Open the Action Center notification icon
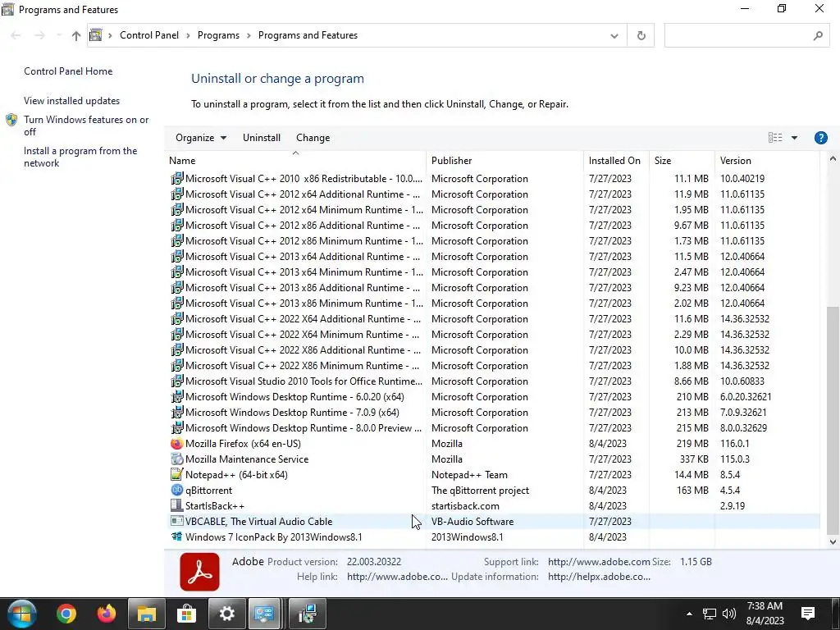The image size is (840, 630). pyautogui.click(x=808, y=614)
